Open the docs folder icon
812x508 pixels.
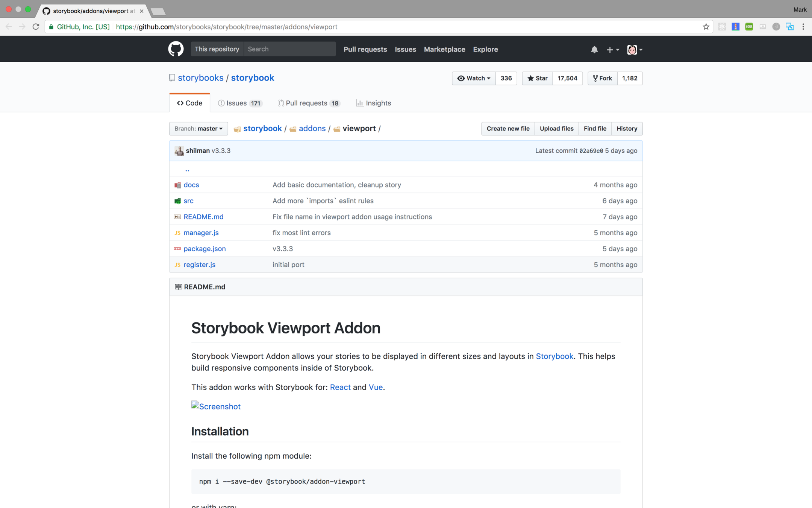pos(177,185)
